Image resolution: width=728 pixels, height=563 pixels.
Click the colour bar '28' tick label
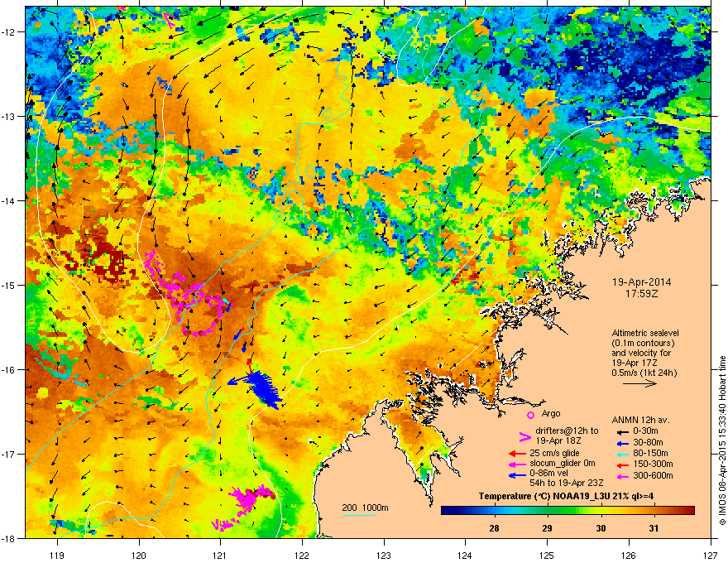(x=494, y=528)
